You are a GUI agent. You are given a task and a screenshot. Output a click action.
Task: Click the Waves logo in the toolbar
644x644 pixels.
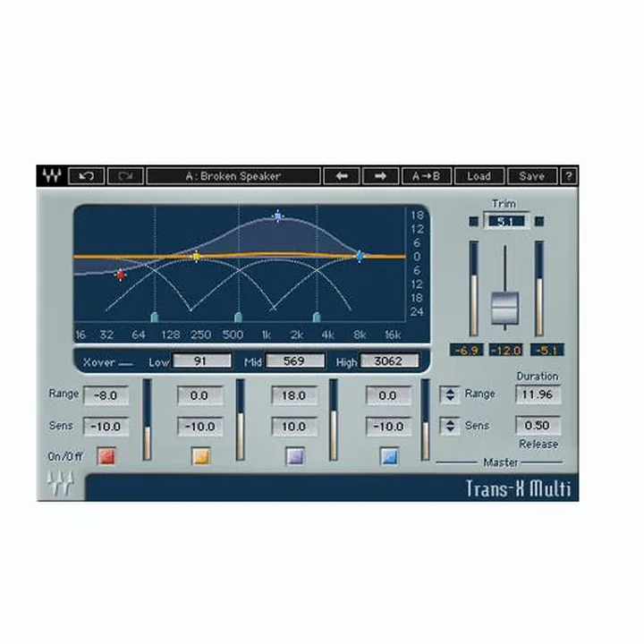pos(52,176)
